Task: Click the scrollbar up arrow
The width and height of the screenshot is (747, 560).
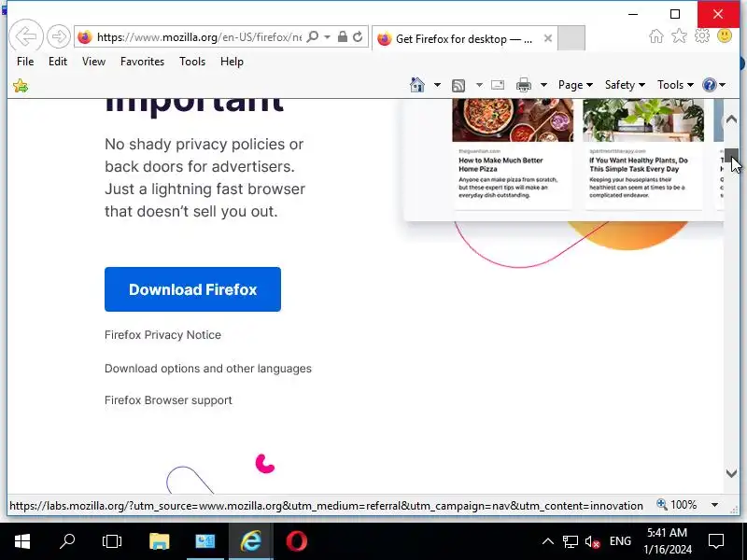Action: click(x=731, y=119)
